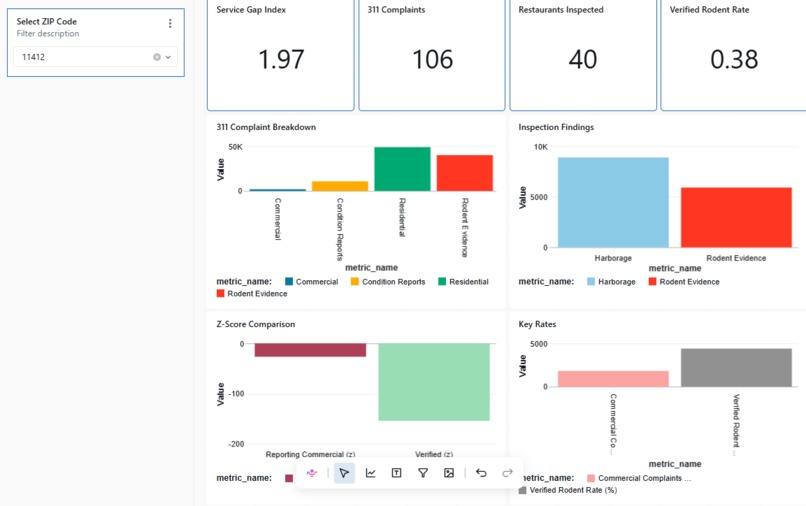Screen dimensions: 806x506
Task: Undo the last dashboard change
Action: tap(481, 473)
